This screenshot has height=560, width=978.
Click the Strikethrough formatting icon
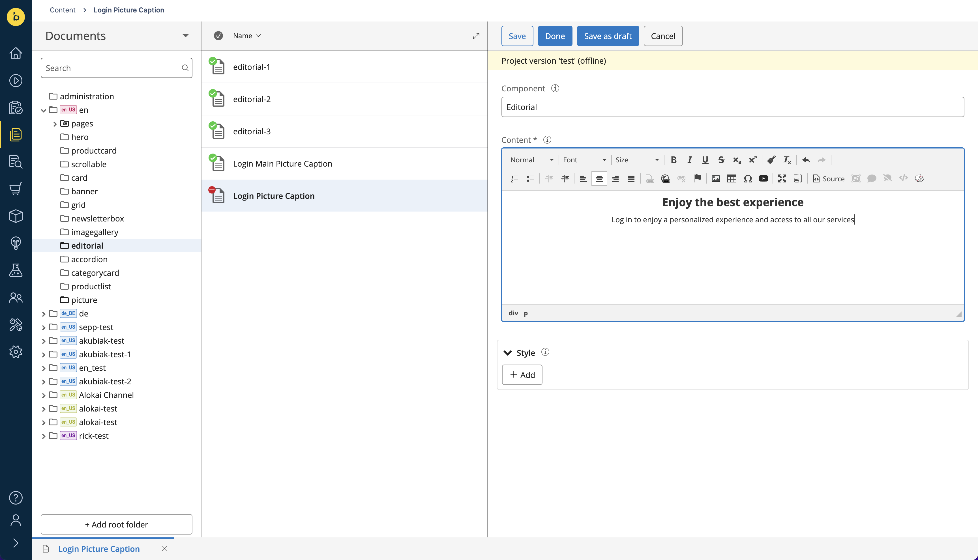721,160
